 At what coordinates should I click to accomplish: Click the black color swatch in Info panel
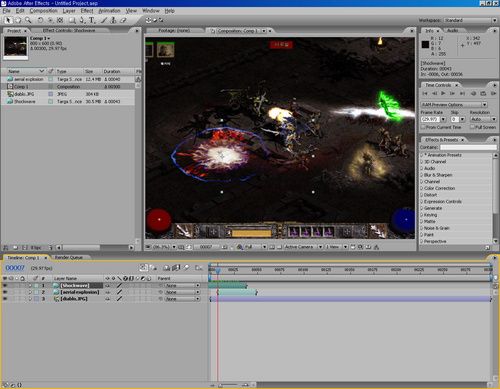click(x=425, y=44)
